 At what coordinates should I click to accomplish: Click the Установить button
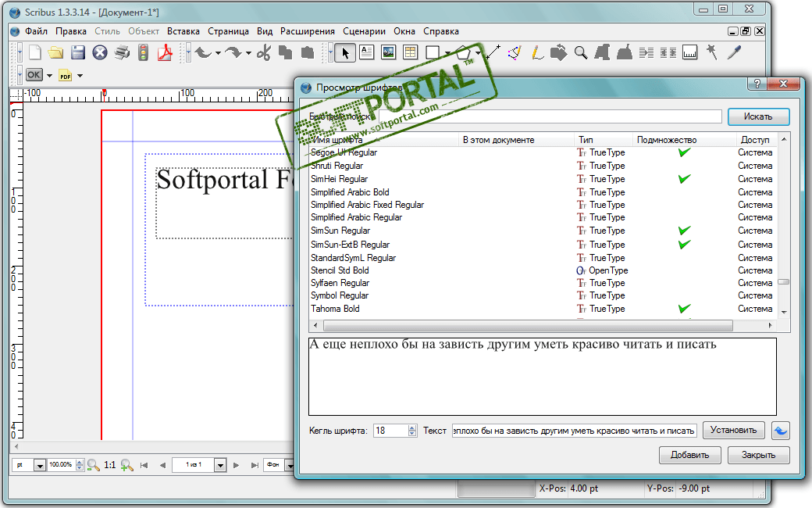click(x=733, y=430)
